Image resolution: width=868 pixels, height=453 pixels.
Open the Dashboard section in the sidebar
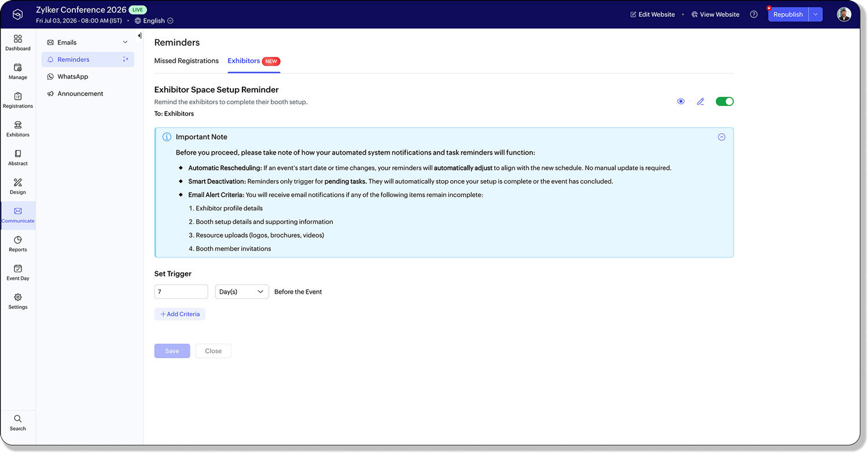[x=18, y=43]
